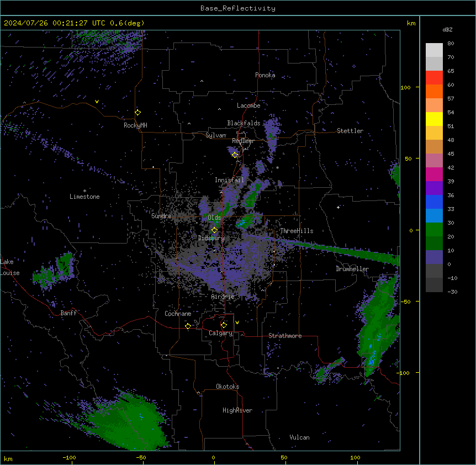Click the Lacombe city label
This screenshot has height=465, width=476.
click(248, 105)
